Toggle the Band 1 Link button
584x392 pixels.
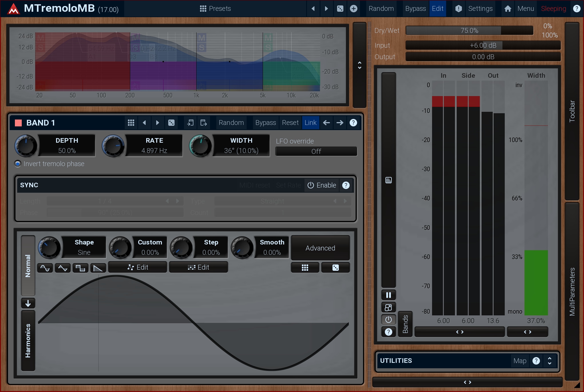coord(310,123)
